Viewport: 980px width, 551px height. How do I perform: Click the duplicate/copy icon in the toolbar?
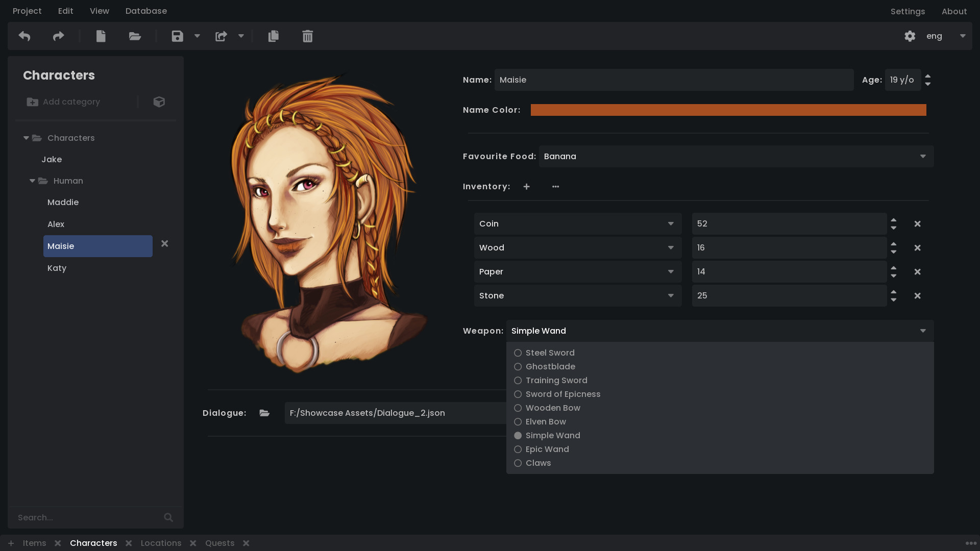[x=274, y=36]
